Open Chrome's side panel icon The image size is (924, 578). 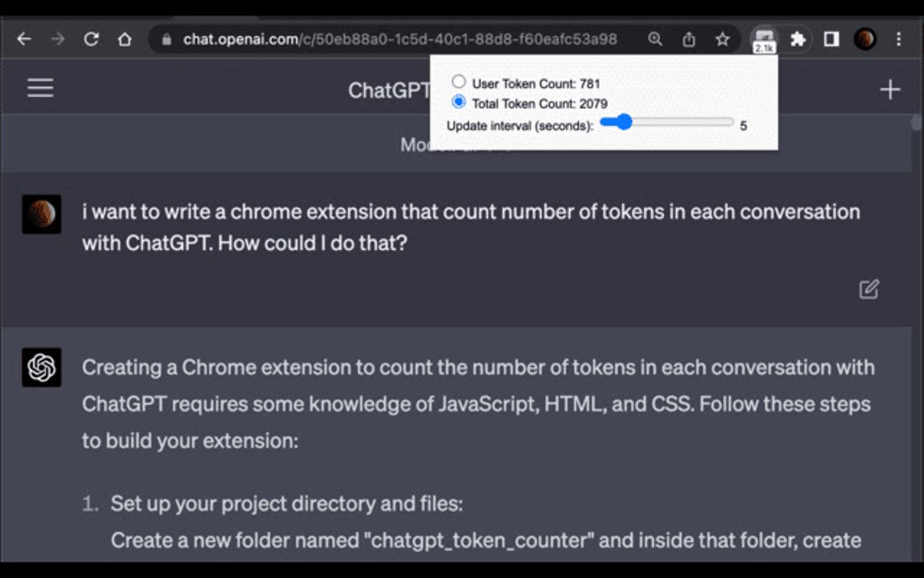coord(830,39)
